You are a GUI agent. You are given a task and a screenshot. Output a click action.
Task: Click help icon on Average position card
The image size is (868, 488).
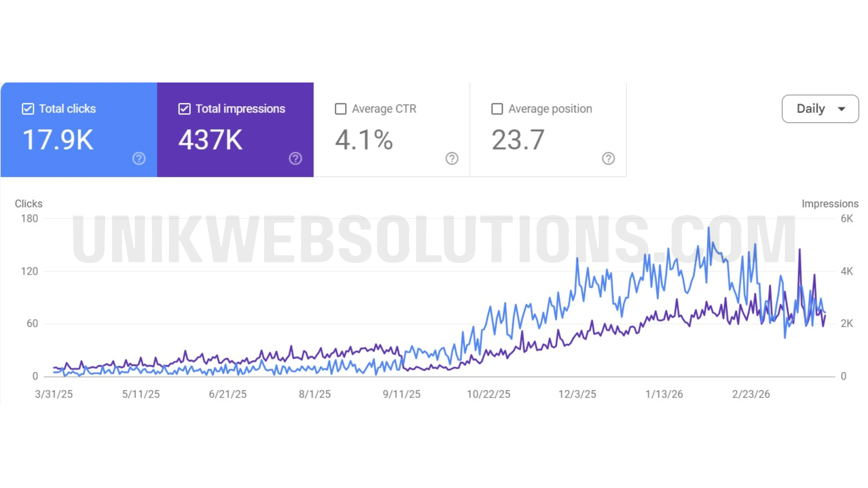(608, 158)
